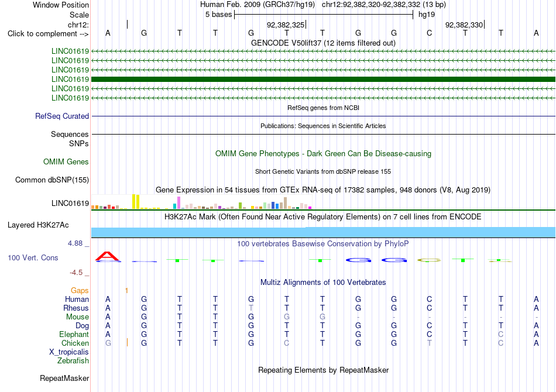
Task: Open OMIM Gene Phenotypes track title
Action: [323, 153]
